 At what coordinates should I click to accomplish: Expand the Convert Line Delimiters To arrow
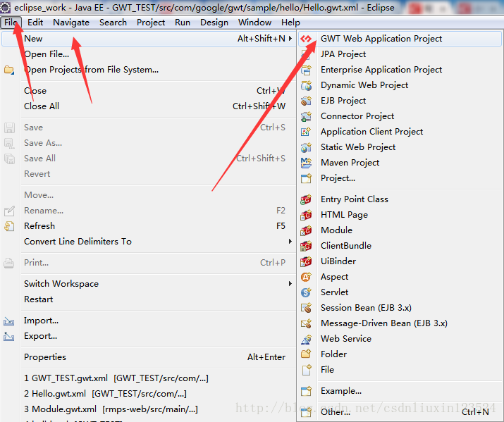tap(290, 241)
